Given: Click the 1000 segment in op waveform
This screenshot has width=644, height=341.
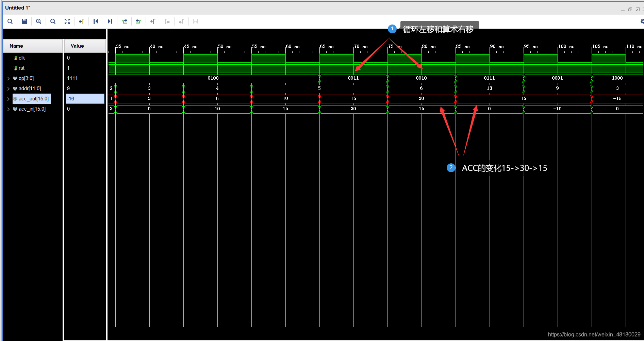Looking at the screenshot, I should point(617,78).
